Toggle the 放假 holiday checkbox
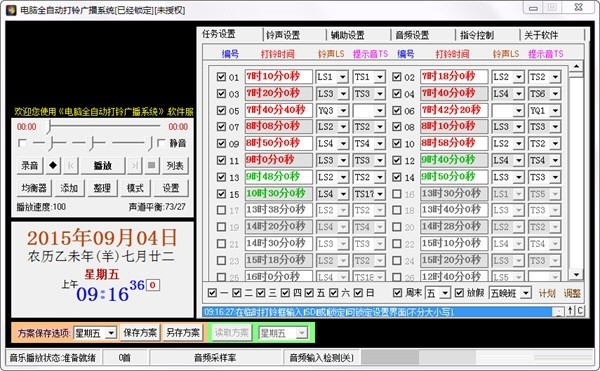This screenshot has height=371, width=600. 459,293
